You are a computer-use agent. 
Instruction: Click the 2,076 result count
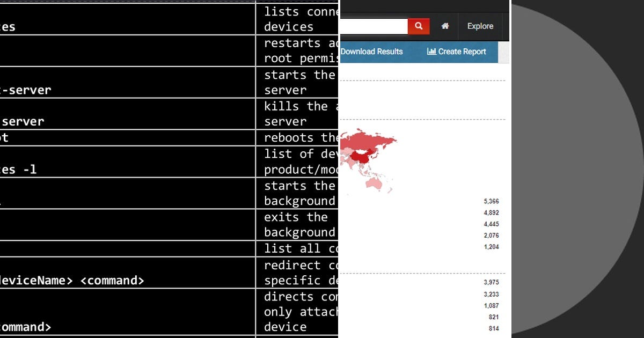pos(492,235)
